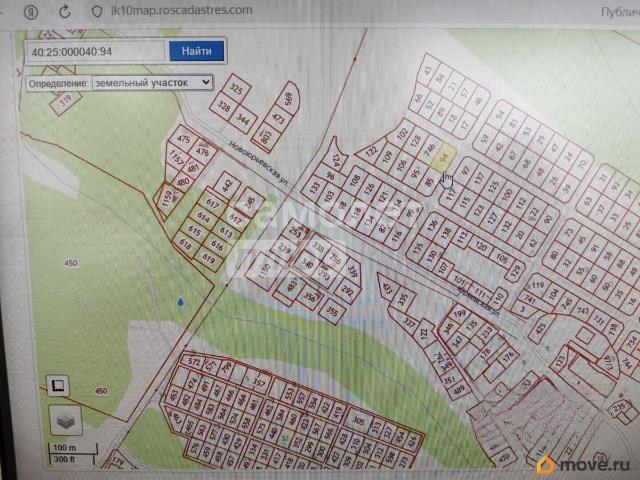Select parcel 613 on the map
Viewport: 640px width, 480px height.
tap(226, 232)
